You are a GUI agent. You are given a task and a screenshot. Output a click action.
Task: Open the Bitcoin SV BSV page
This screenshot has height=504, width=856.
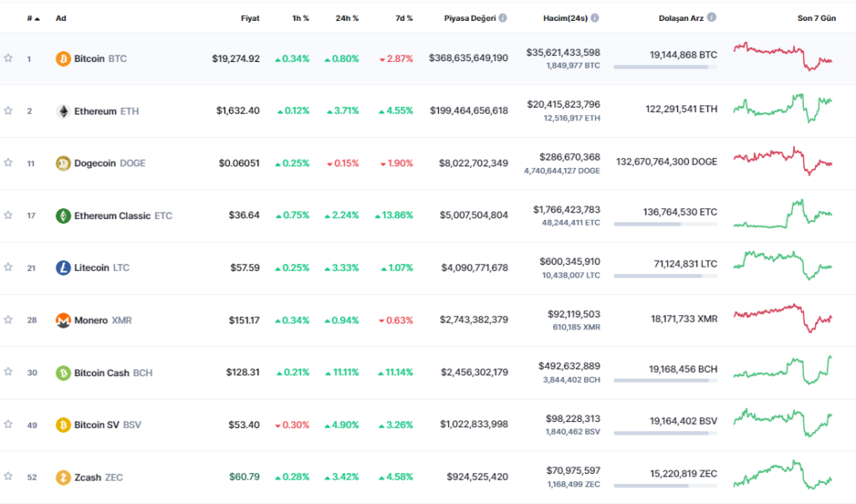pyautogui.click(x=108, y=425)
